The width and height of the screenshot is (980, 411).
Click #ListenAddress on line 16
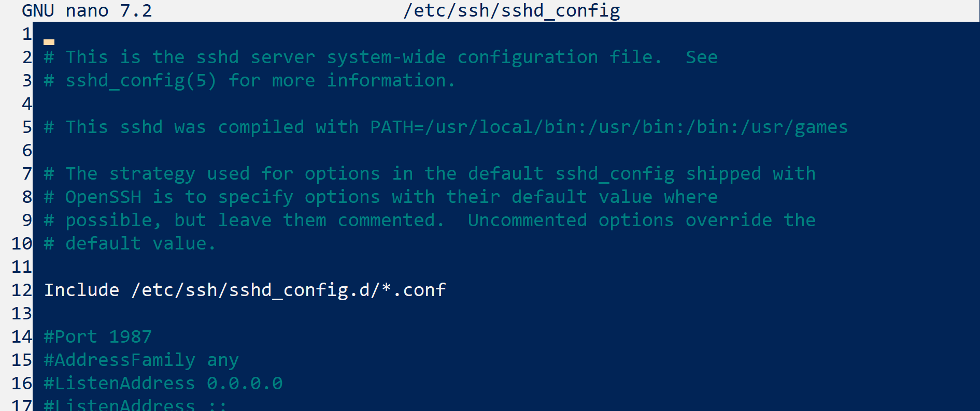pos(120,383)
